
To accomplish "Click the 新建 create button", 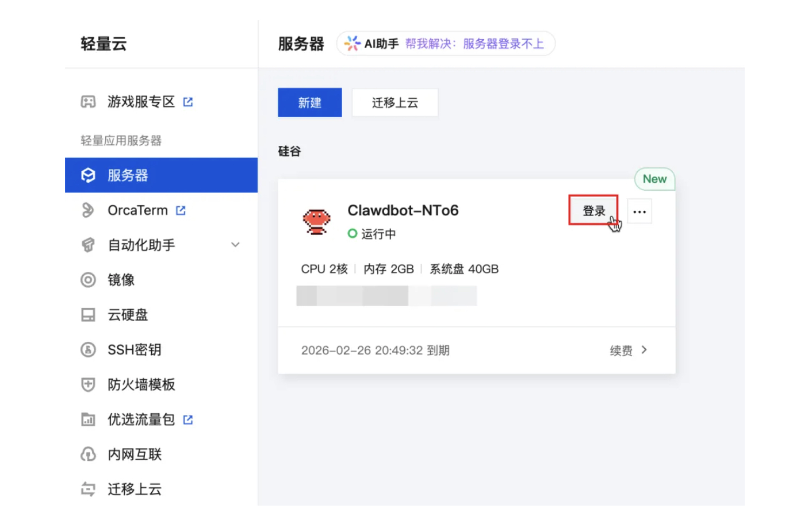I will (x=309, y=102).
